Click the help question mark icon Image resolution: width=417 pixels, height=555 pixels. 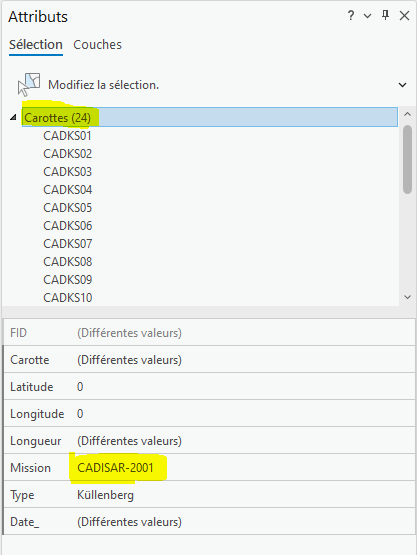pyautogui.click(x=350, y=16)
